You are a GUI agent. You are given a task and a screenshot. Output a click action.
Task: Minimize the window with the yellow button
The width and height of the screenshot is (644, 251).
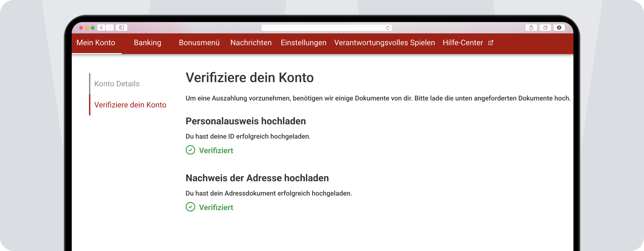87,28
